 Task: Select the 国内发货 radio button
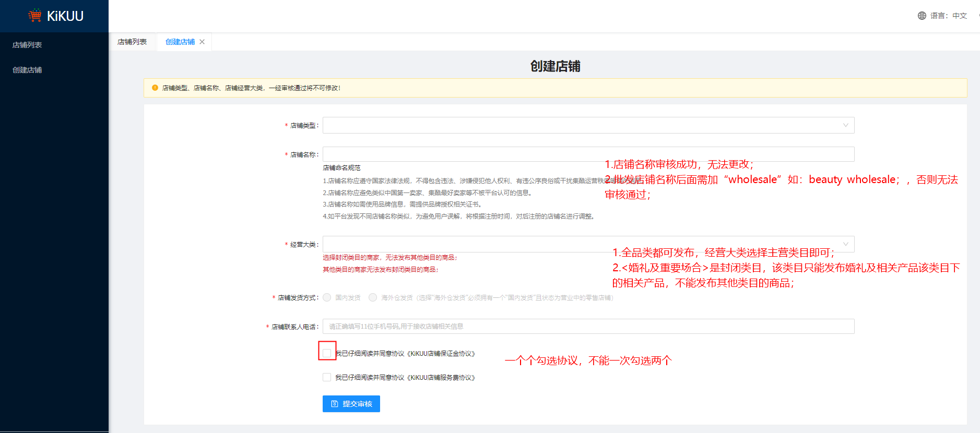click(327, 297)
